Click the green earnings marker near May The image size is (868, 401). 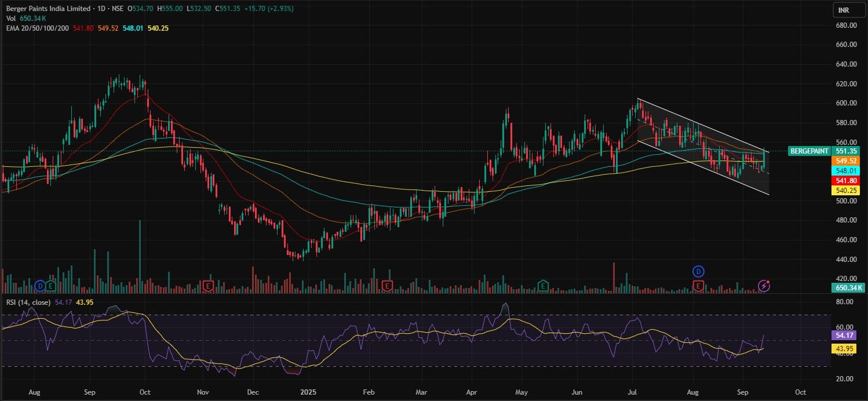[x=543, y=286]
